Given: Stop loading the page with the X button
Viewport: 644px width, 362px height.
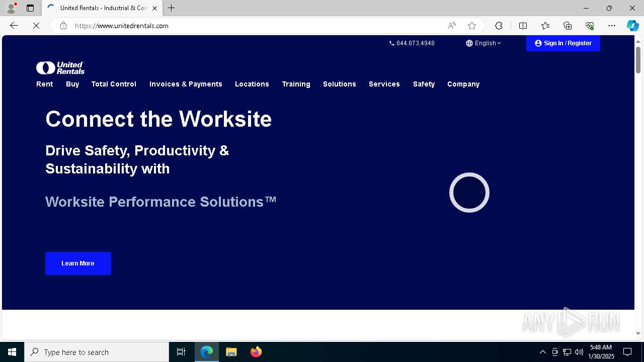Looking at the screenshot, I should (36, 26).
